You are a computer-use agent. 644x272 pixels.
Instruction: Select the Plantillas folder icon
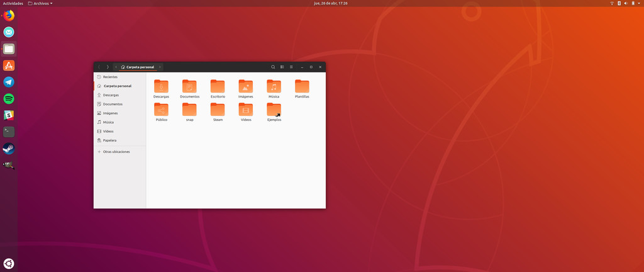302,87
